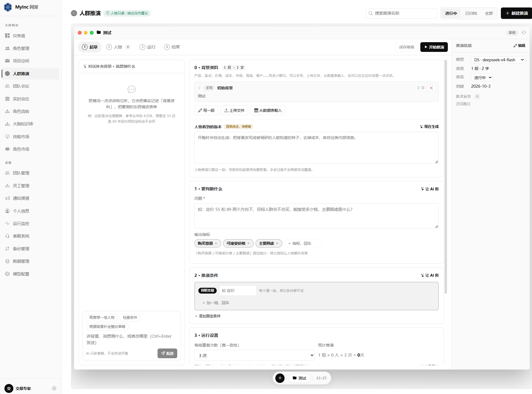Remove the 购买意愿 metric tag
The height and width of the screenshot is (394, 532).
[x=216, y=243]
